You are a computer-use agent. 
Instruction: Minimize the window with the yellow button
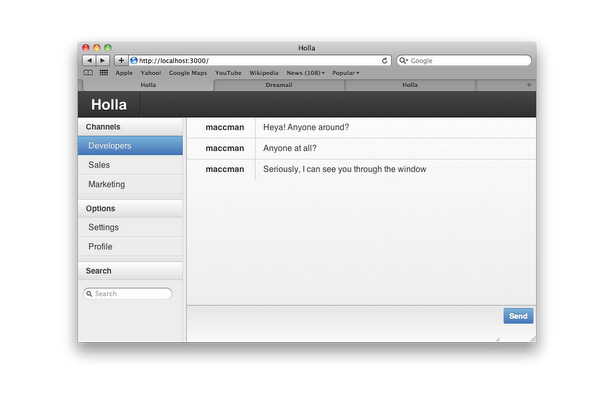96,47
